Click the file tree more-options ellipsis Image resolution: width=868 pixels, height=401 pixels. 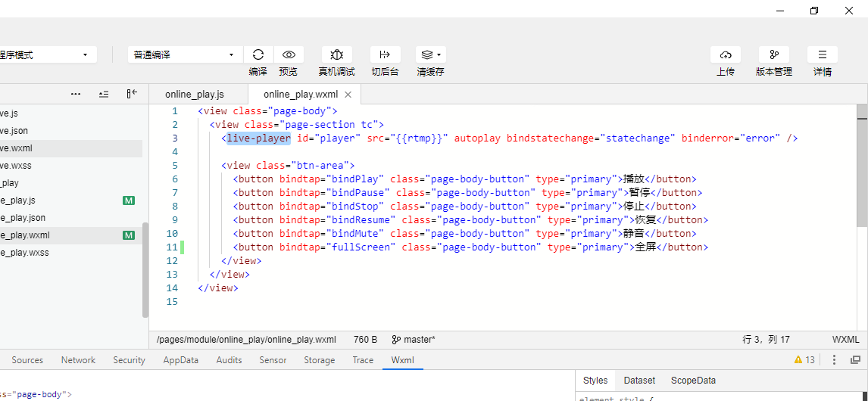[x=76, y=94]
